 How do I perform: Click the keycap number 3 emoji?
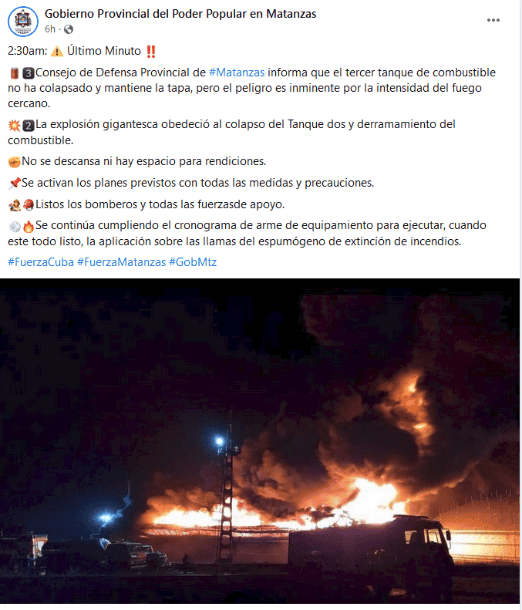pos(28,73)
